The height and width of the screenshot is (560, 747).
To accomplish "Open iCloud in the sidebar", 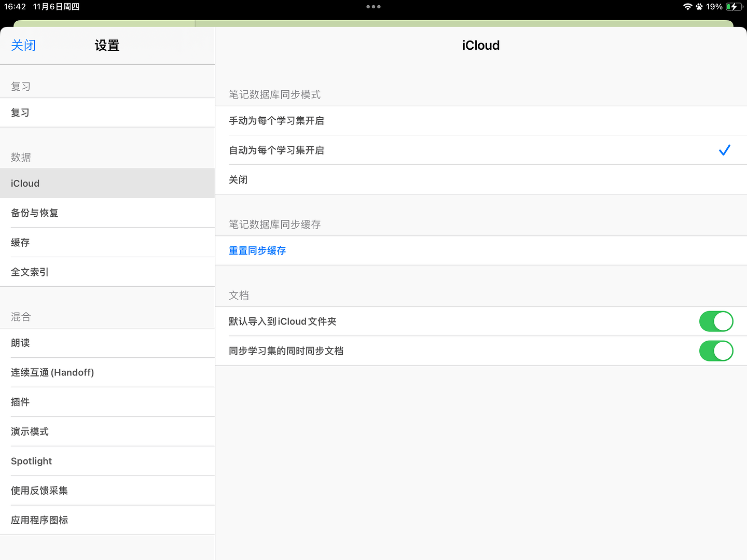I will pos(25,184).
